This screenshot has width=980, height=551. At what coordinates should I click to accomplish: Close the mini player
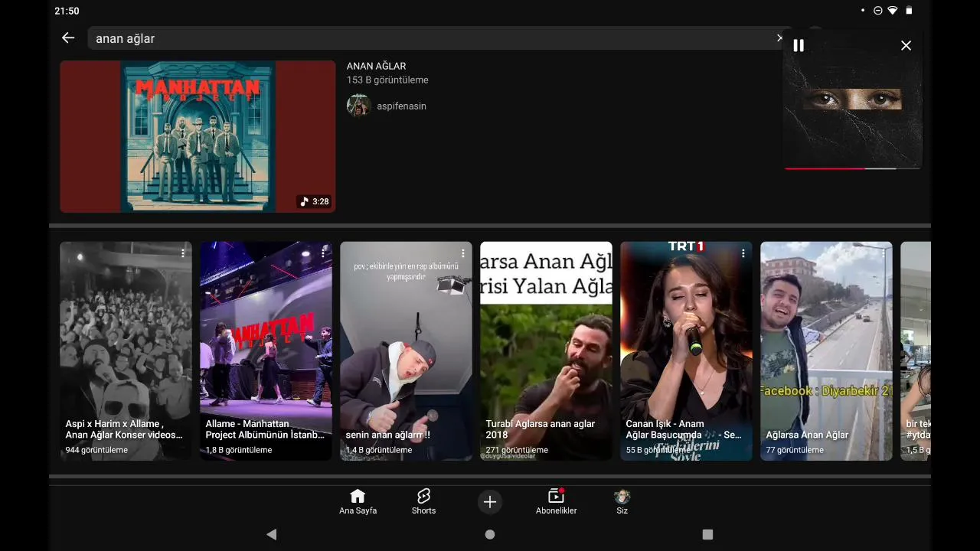pyautogui.click(x=906, y=46)
